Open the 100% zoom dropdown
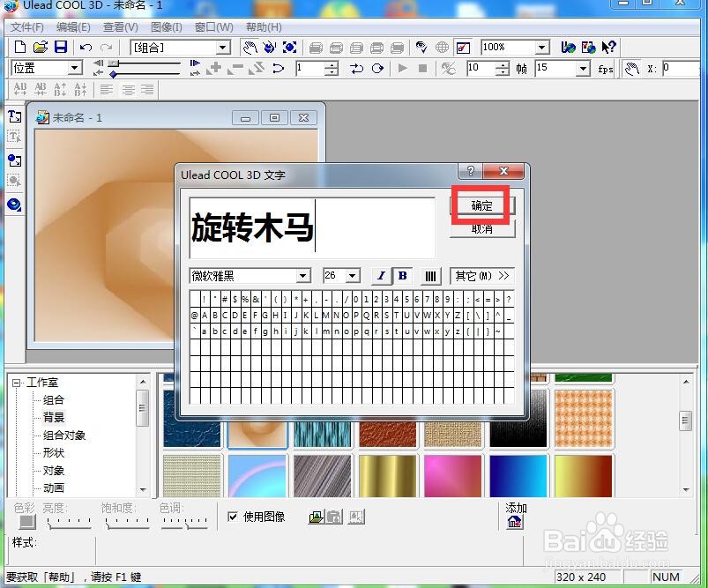This screenshot has width=708, height=588. coord(542,47)
